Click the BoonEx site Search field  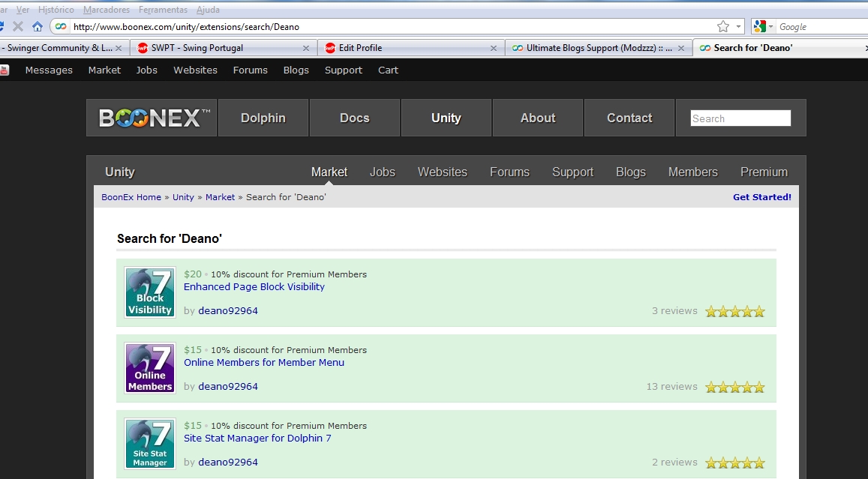pyautogui.click(x=740, y=118)
